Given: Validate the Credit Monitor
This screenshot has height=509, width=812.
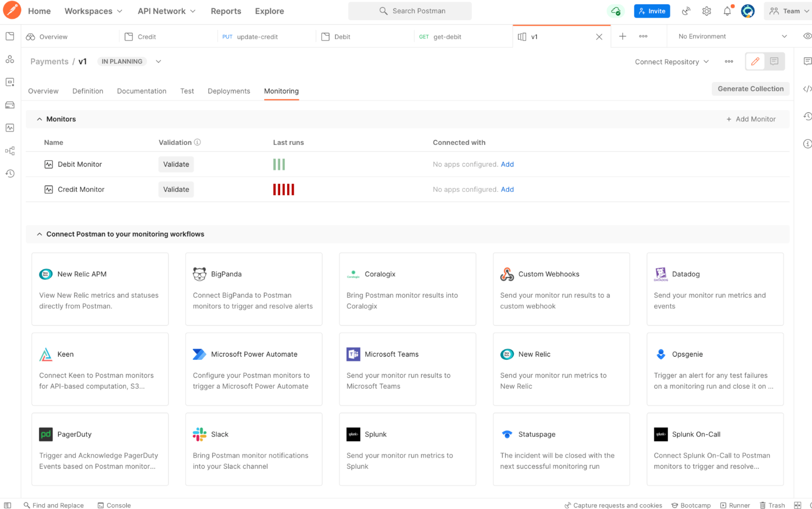Looking at the screenshot, I should (176, 189).
